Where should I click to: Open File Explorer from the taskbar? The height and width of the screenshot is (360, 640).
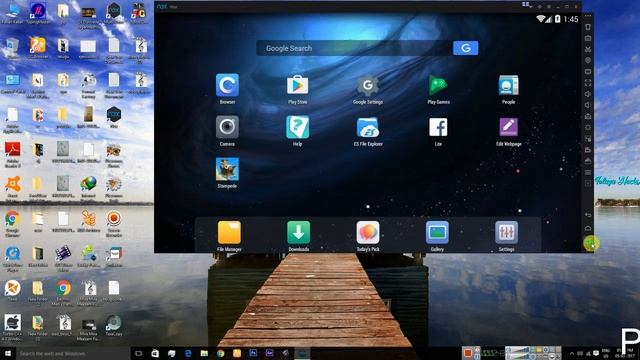pyautogui.click(x=204, y=353)
